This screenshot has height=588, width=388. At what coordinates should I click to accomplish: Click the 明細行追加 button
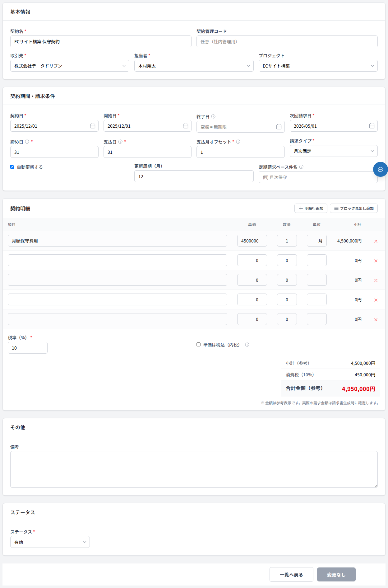(311, 208)
